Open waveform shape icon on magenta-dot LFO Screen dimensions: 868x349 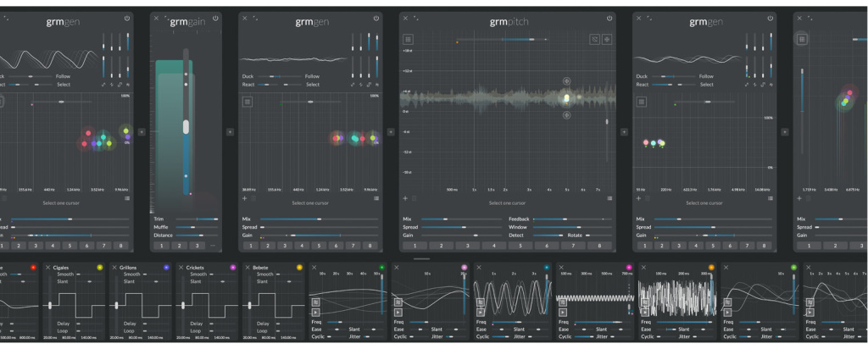point(561,302)
